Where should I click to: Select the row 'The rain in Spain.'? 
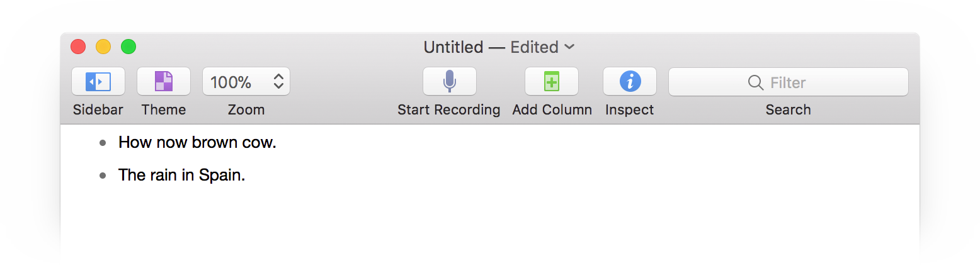[x=181, y=176]
